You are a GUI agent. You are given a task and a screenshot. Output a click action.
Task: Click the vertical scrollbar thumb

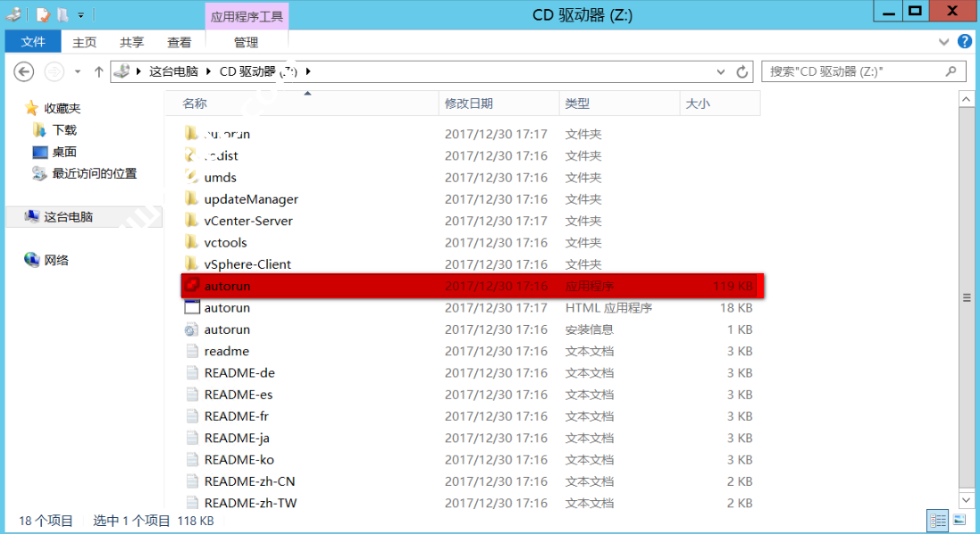967,298
